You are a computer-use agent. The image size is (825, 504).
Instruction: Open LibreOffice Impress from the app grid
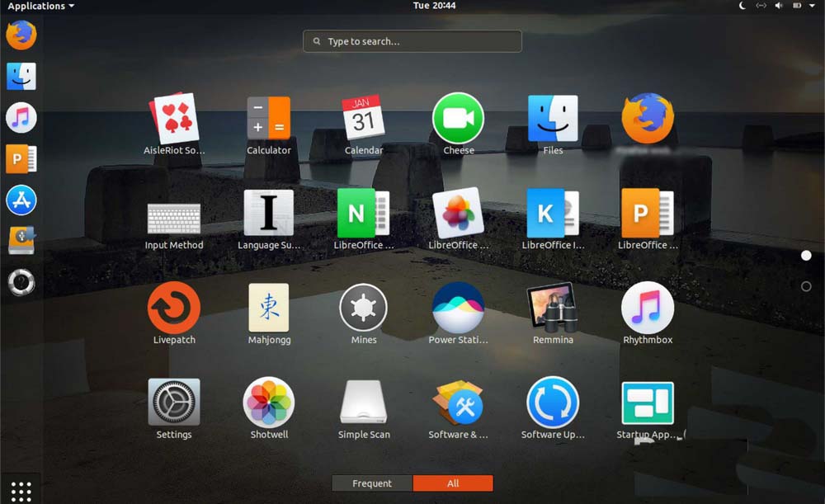(553, 214)
